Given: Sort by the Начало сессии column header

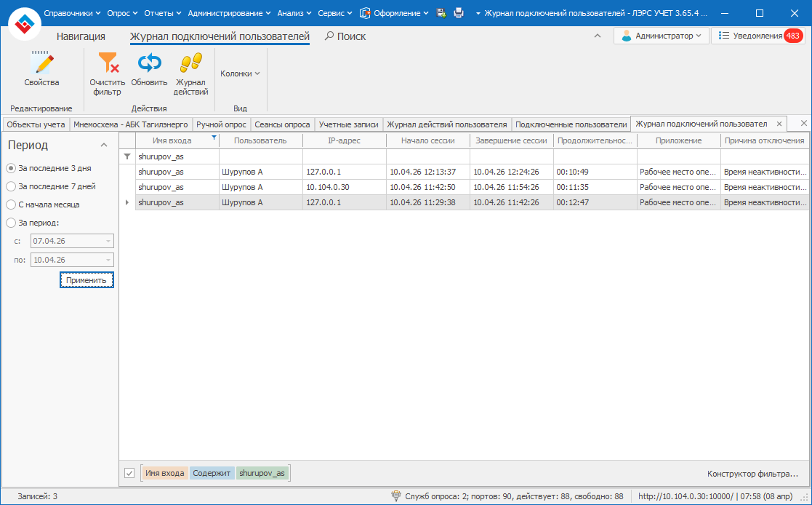Looking at the screenshot, I should pyautogui.click(x=427, y=140).
